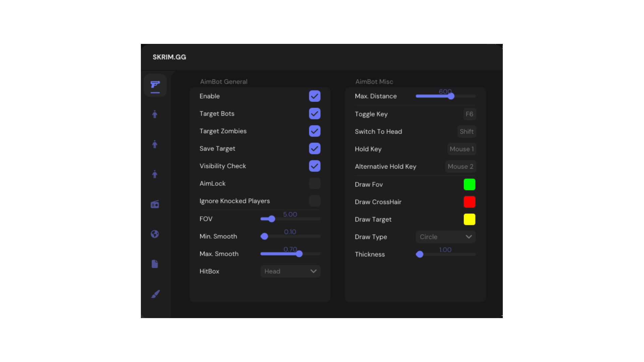Viewport: 644px width, 362px height.
Task: Open the globe world tab in sidebar
Action: point(155,234)
